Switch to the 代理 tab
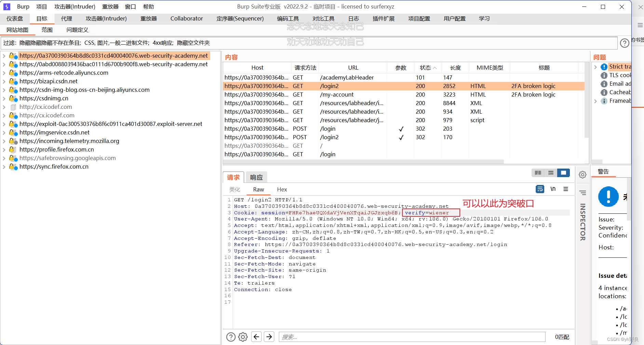Viewport: 644px width, 345px height. click(x=67, y=18)
